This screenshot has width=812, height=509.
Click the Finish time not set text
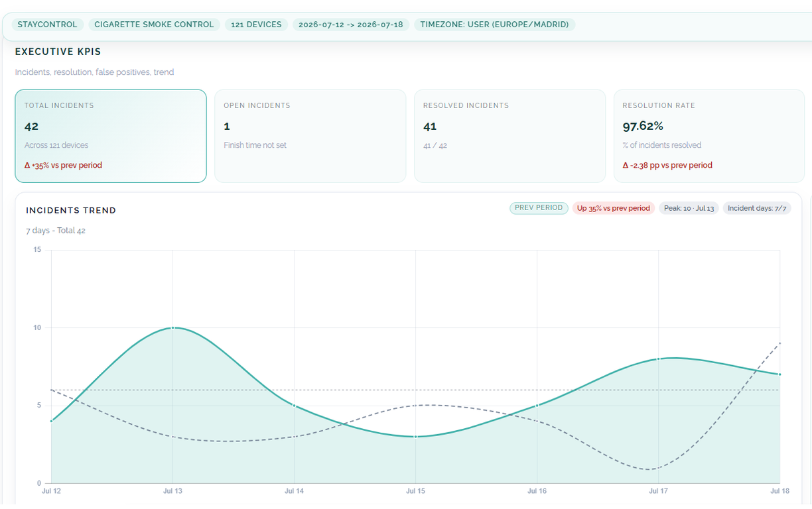(255, 145)
